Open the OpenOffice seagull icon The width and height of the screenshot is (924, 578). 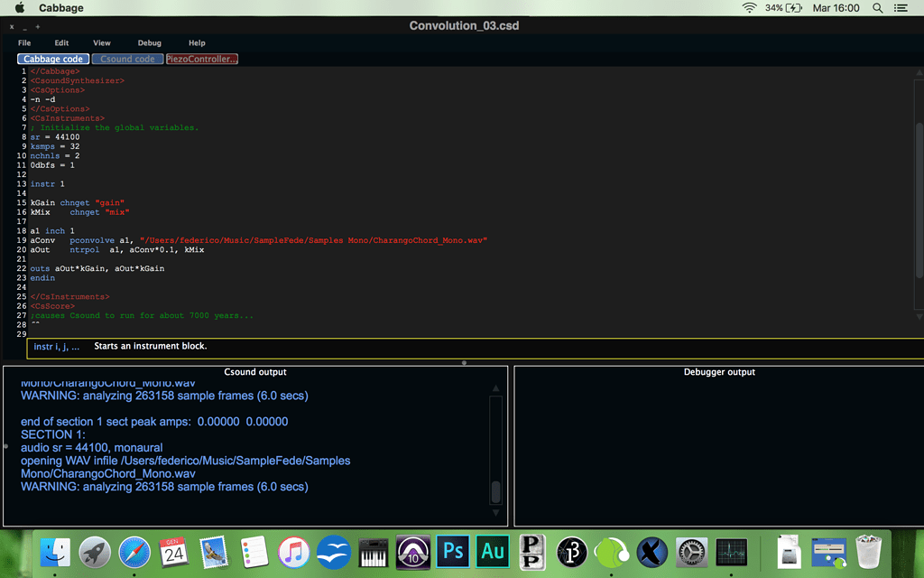click(334, 552)
